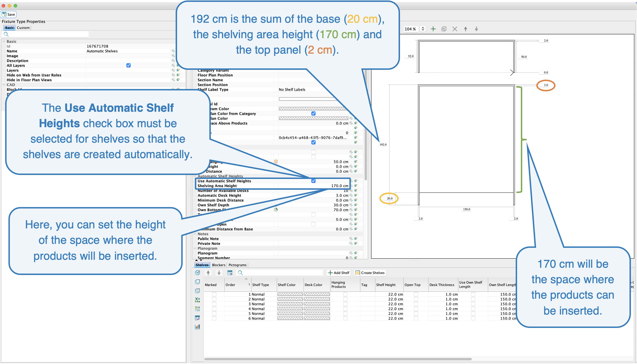Click the Shelf Label Type value No Shelf Labels
The image size is (637, 364).
pos(292,89)
